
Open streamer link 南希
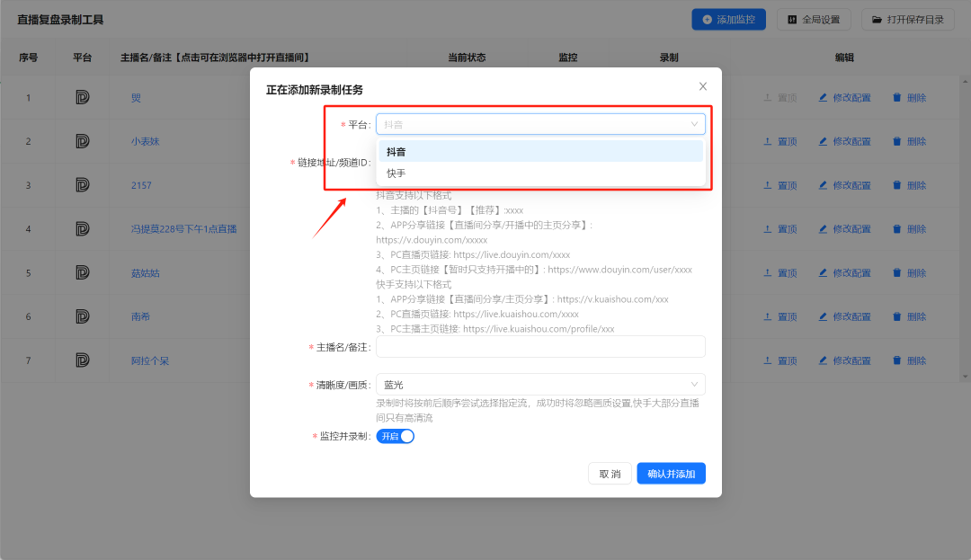pos(140,316)
